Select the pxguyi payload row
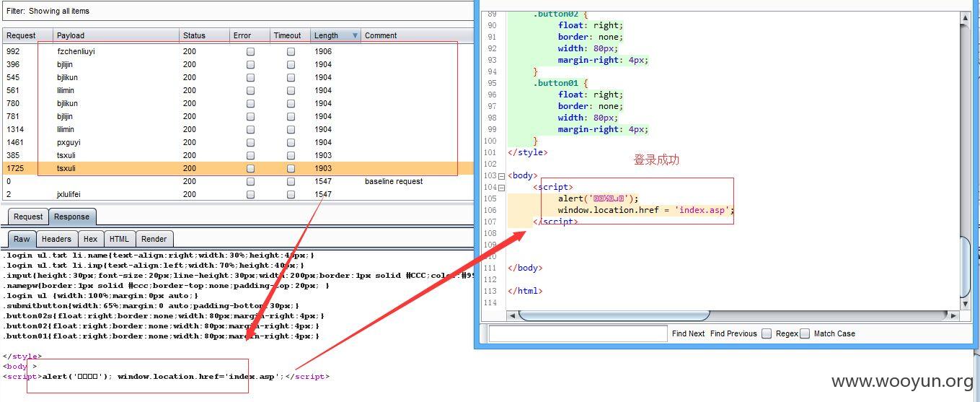Screen dimensions: 980x402 238,142
